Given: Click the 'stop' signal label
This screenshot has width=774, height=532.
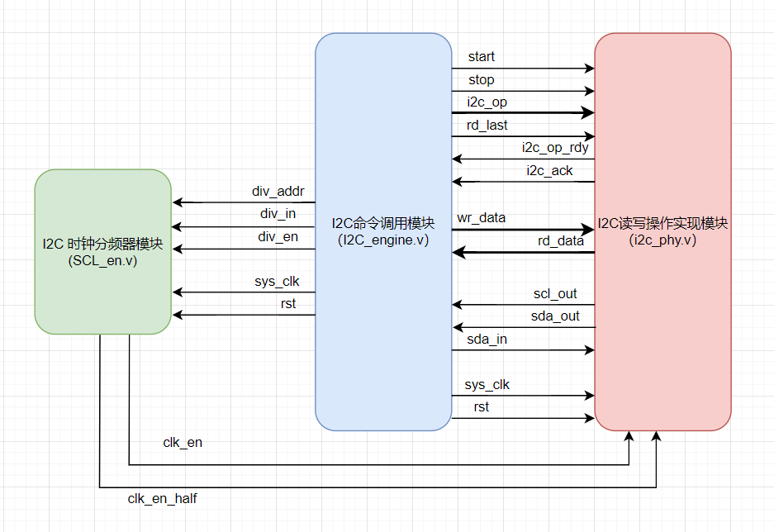Looking at the screenshot, I should point(482,79).
